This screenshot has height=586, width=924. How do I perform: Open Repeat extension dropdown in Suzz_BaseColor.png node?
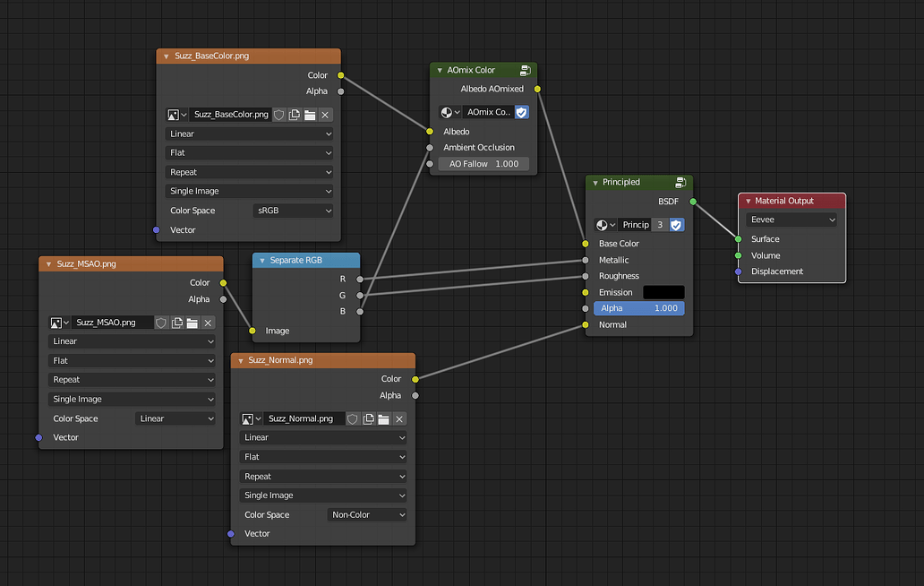[x=249, y=172]
